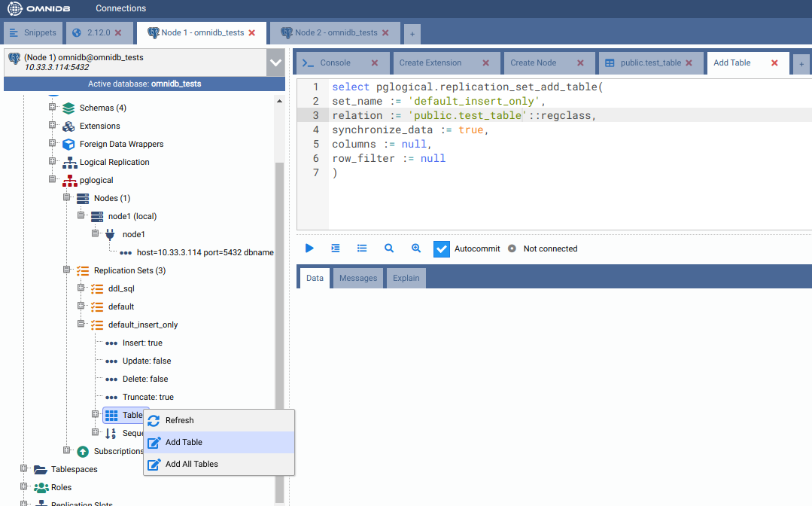Viewport: 812px width, 506px height.
Task: Switch to Node 2 - omnidb_tests tab
Action: click(336, 32)
